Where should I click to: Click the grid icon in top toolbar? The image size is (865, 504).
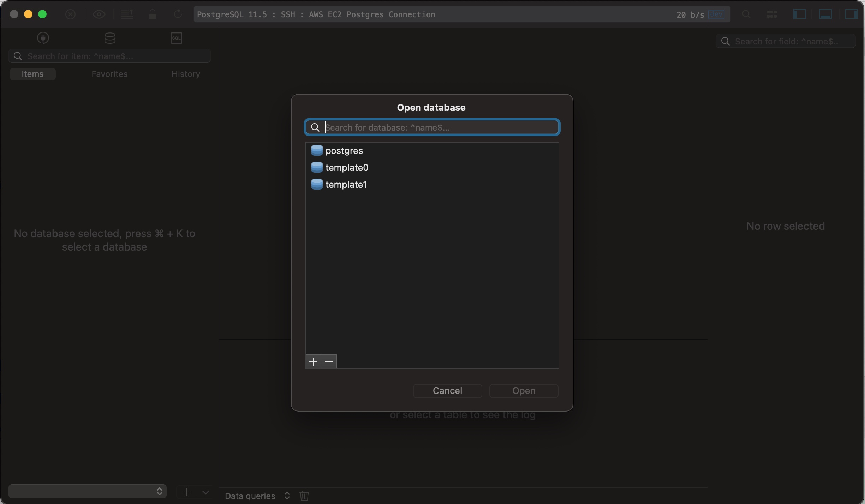pos(771,14)
